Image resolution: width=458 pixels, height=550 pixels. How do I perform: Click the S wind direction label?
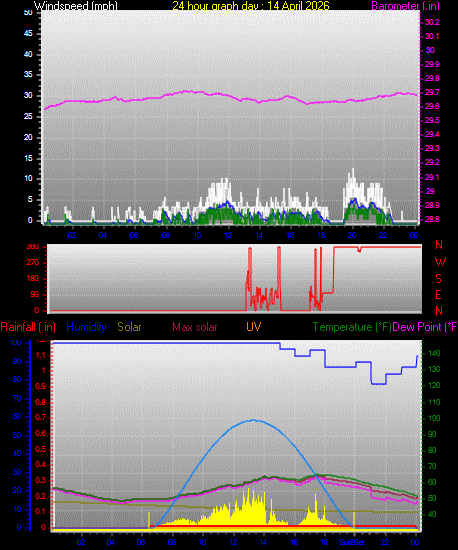click(438, 279)
